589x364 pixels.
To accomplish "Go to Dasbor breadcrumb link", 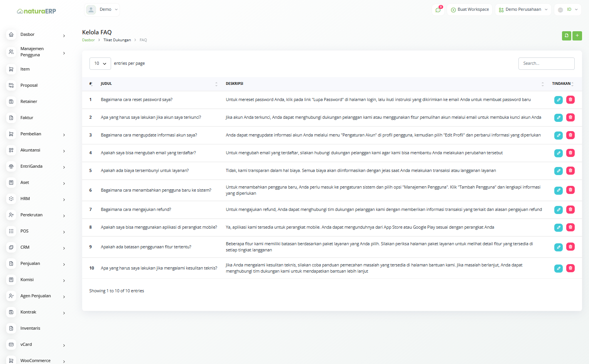I will pyautogui.click(x=88, y=40).
